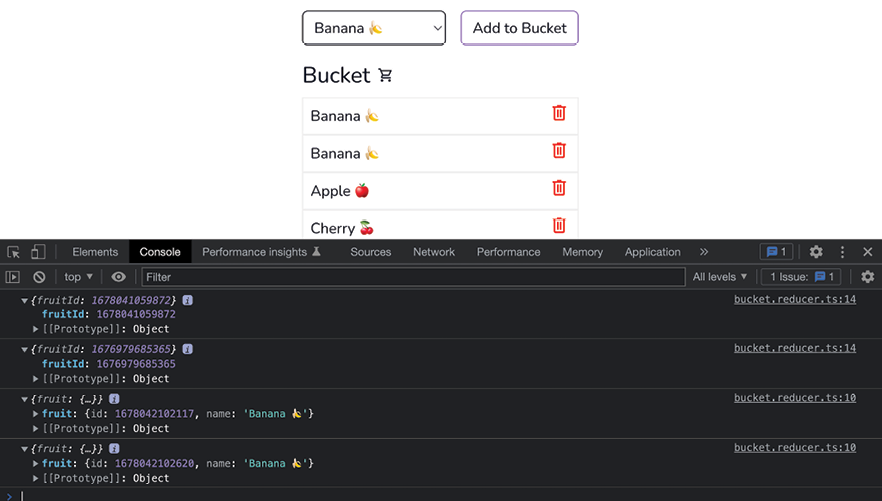Screen dimensions: 882x501
Task: Close the DevTools panel
Action: [867, 252]
